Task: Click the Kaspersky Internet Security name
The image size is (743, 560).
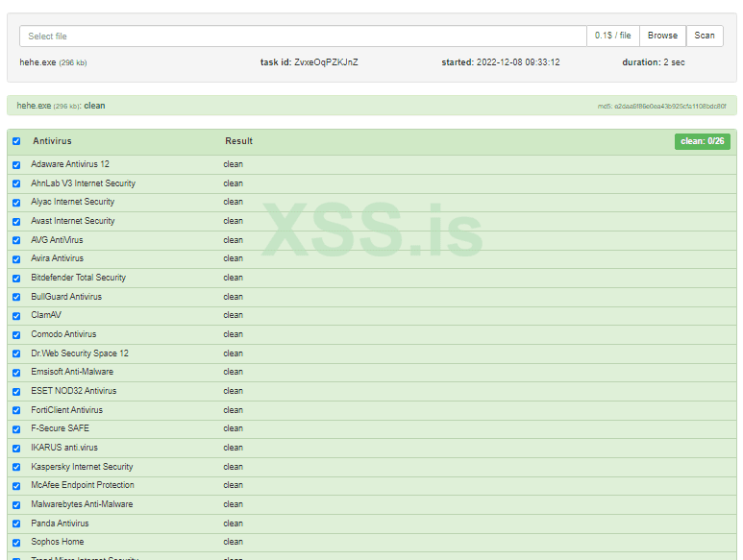Action: pyautogui.click(x=82, y=467)
